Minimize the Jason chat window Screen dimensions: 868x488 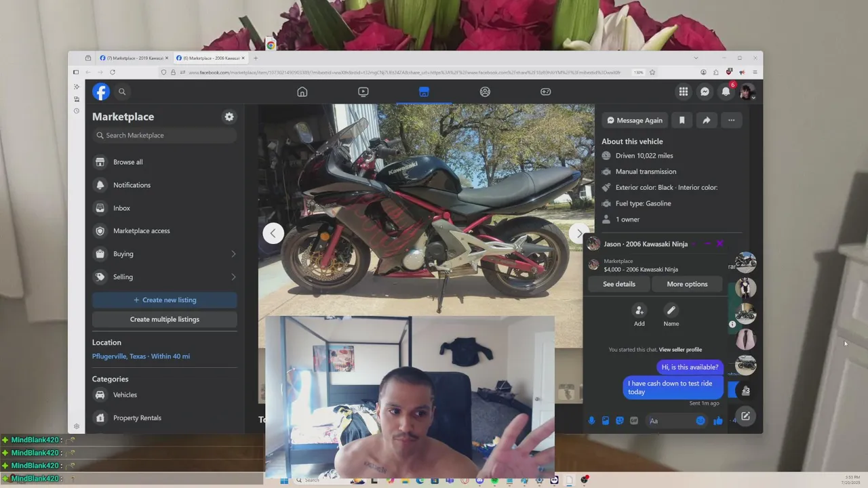point(707,244)
